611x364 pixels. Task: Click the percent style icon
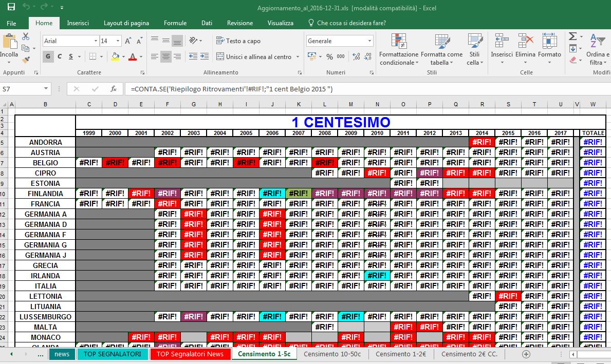click(329, 56)
